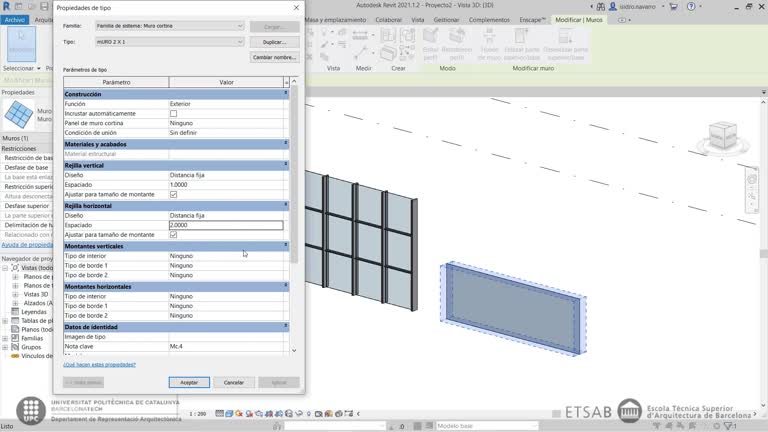Open the Familia dropdown
The height and width of the screenshot is (432, 768).
click(x=169, y=26)
